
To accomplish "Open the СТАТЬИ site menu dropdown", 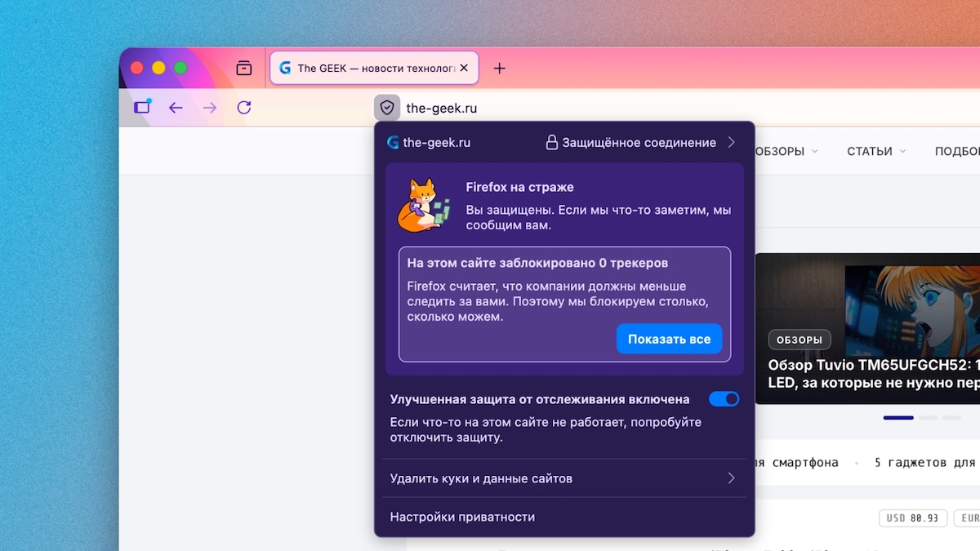I will tap(875, 151).
